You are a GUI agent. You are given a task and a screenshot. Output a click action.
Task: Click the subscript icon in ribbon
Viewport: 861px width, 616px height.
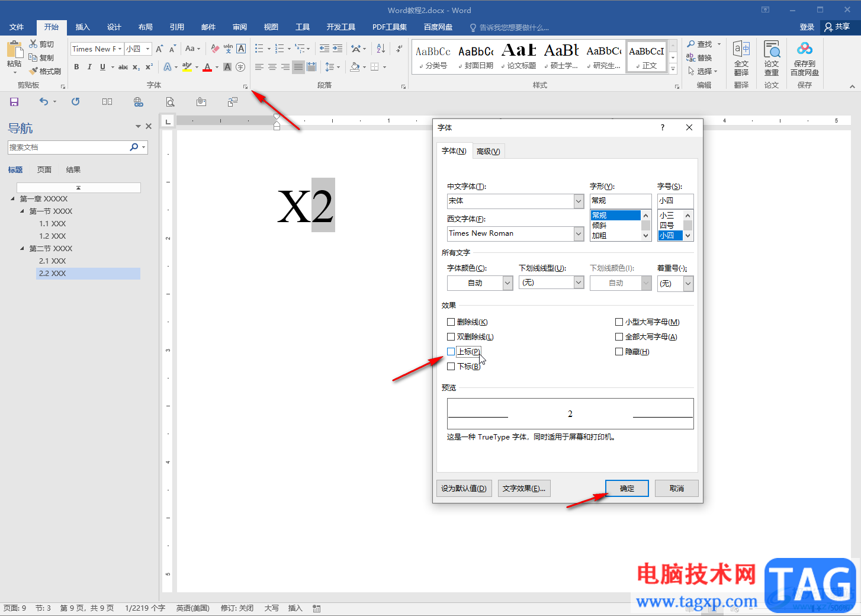(136, 67)
